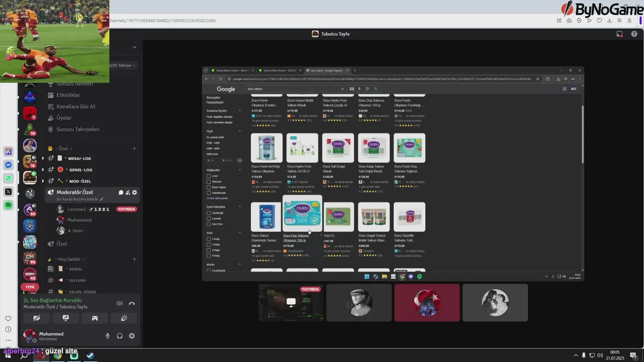The width and height of the screenshot is (644, 362).
Task: Click the Opera address bar URL
Action: 162,21
